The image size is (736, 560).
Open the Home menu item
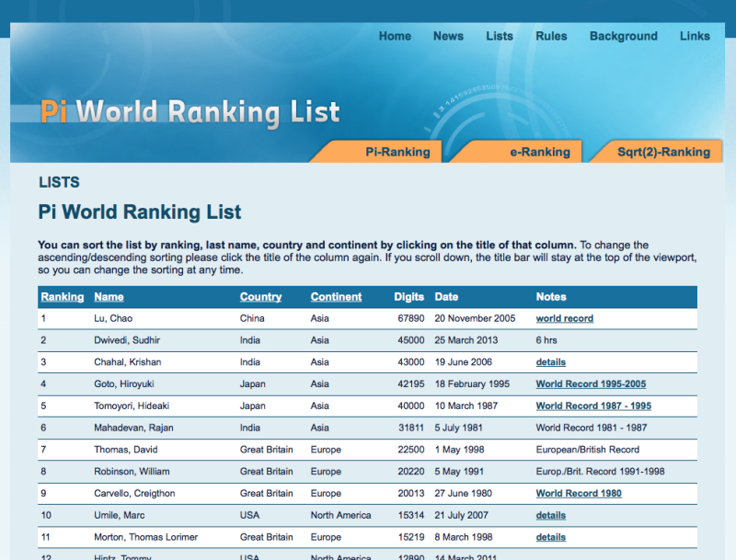tap(395, 37)
